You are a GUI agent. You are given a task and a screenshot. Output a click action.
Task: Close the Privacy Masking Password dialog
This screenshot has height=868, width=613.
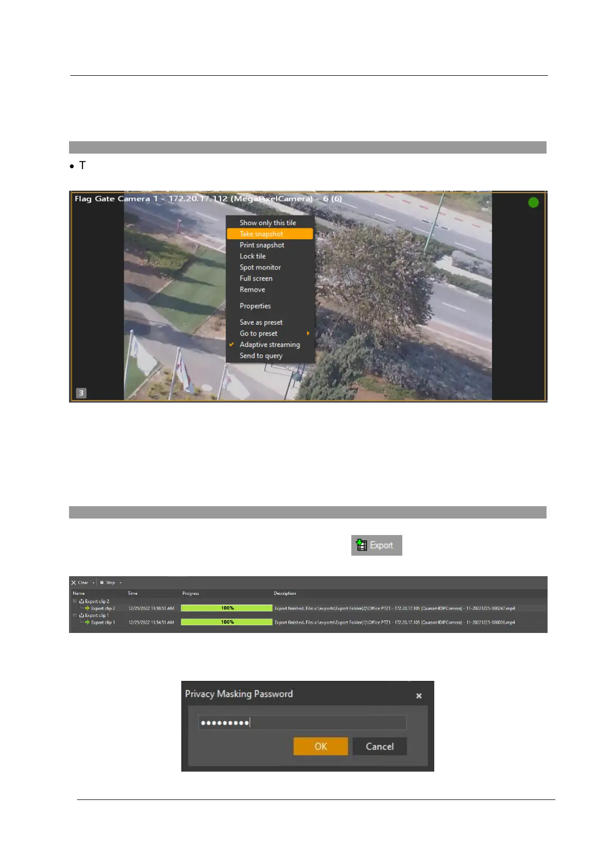[419, 696]
